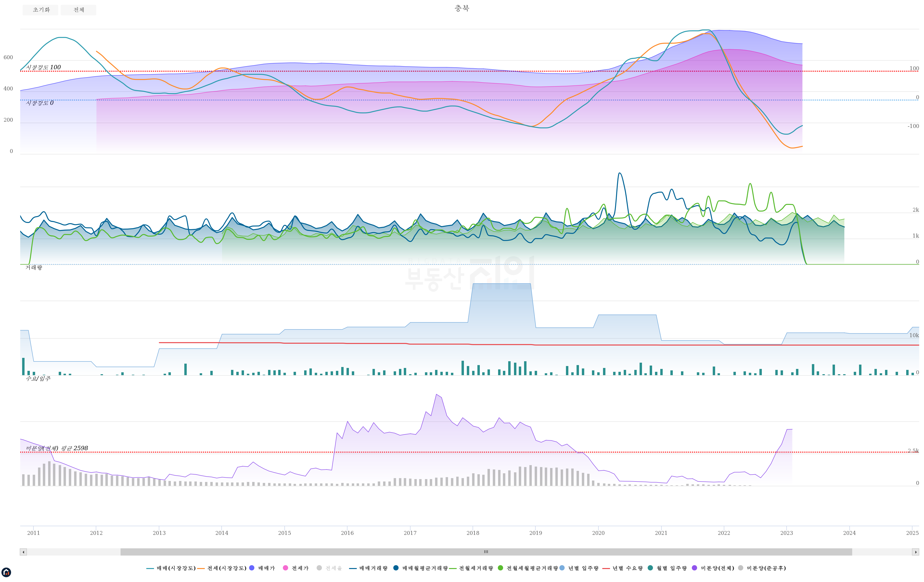Click the horizontal range scrollbar handle
The width and height of the screenshot is (924, 582).
pos(486,552)
